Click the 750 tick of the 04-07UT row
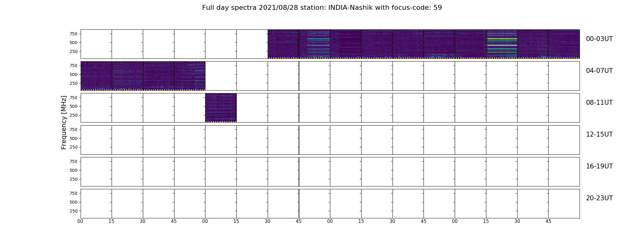Screen dimensions: 644x245 point(74,66)
